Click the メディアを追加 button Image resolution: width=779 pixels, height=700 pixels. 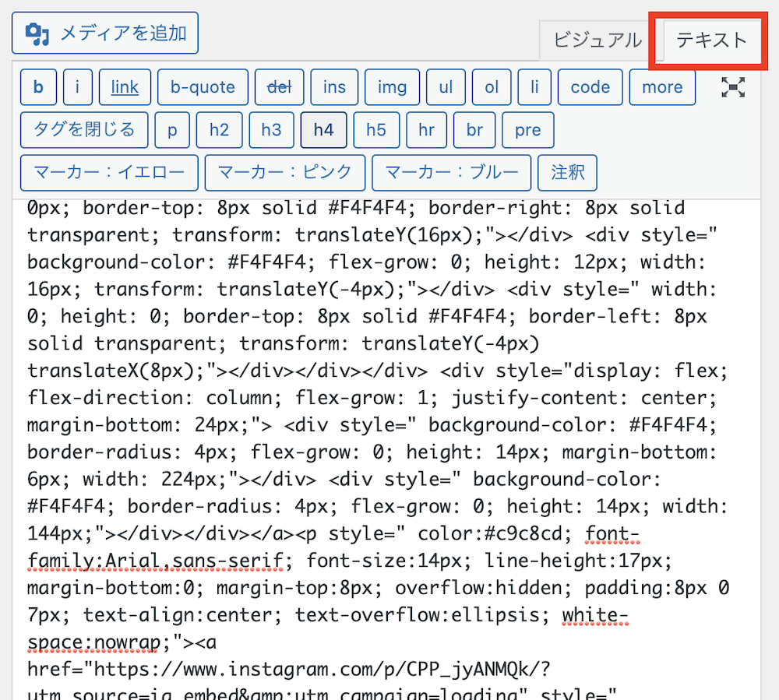tap(105, 33)
